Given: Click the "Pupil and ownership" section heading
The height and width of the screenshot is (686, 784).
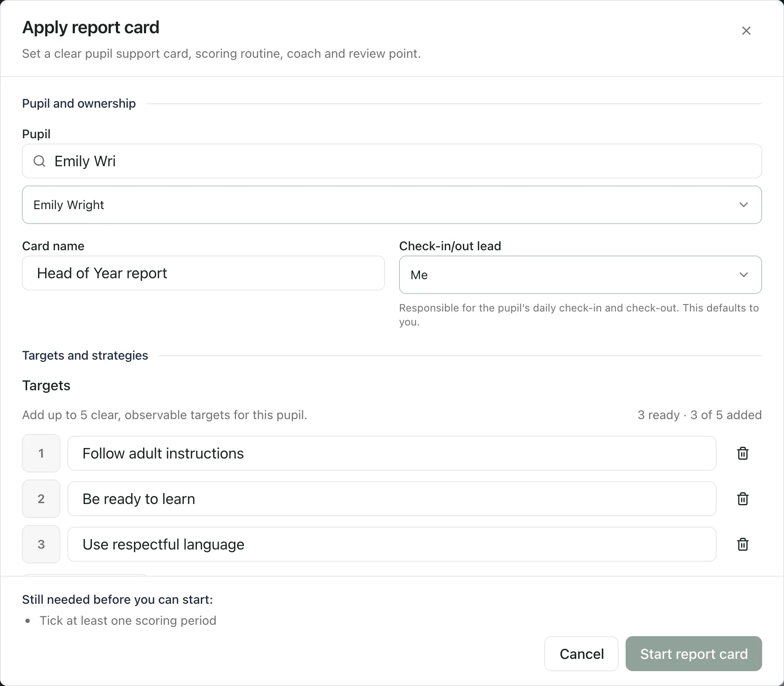Looking at the screenshot, I should click(x=79, y=103).
